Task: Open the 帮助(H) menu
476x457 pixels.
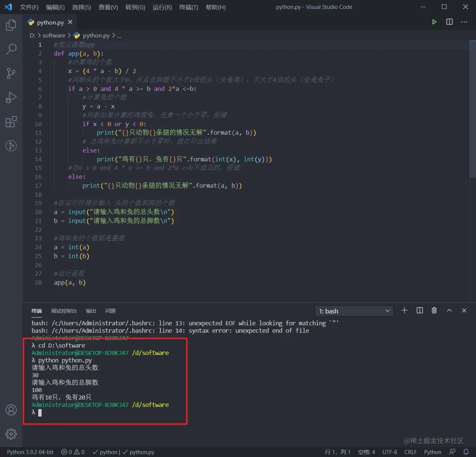Action: click(215, 7)
